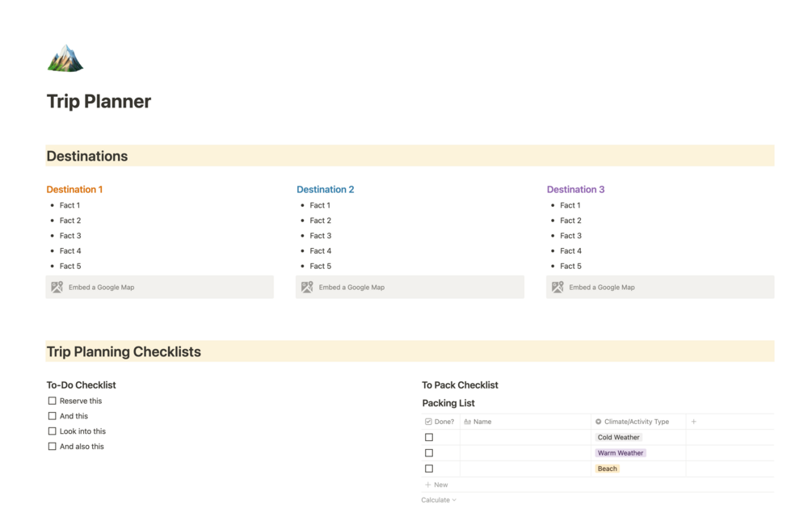
Task: Check the And this checkbox
Action: coord(52,416)
